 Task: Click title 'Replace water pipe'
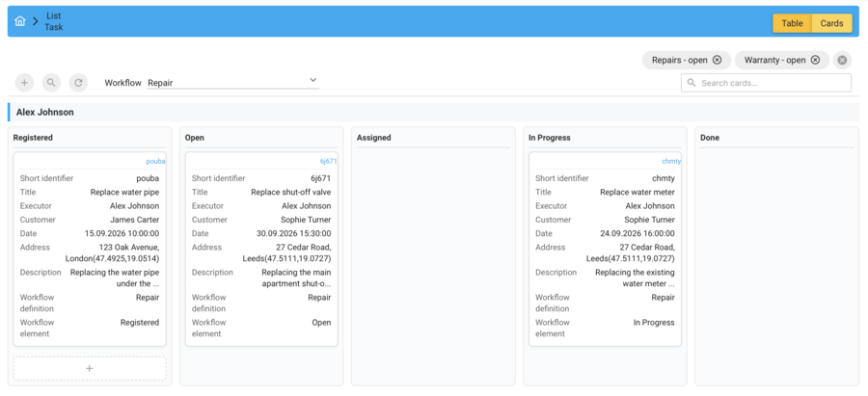(124, 193)
